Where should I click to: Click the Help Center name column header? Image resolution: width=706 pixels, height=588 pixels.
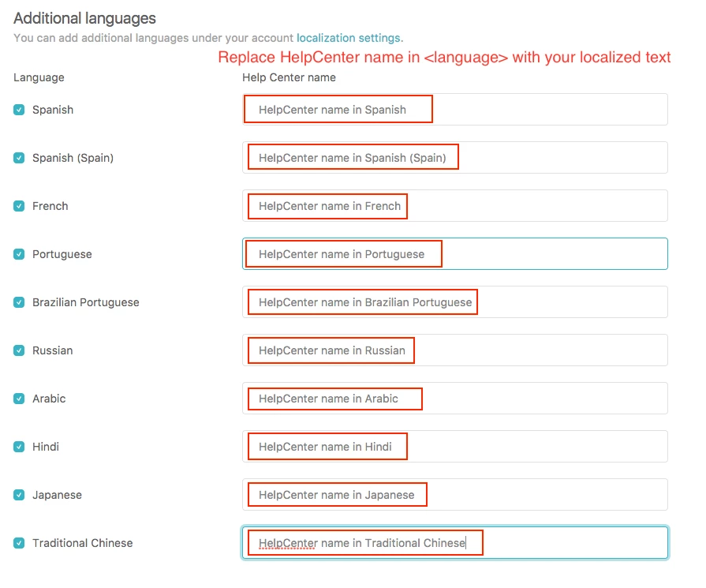tap(289, 77)
